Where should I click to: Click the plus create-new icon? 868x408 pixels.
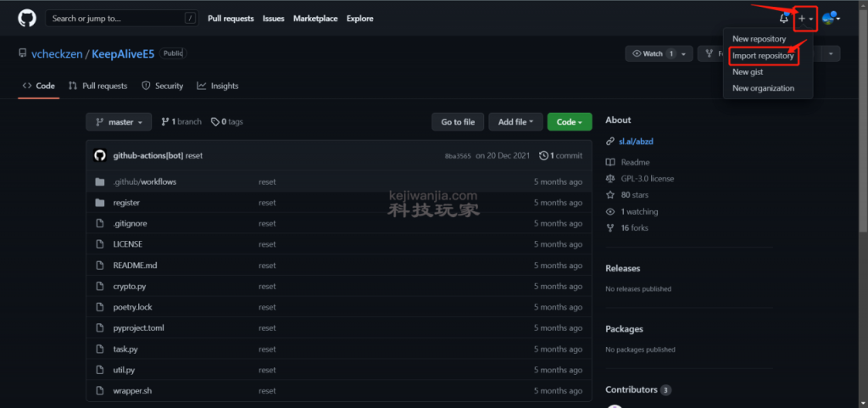pyautogui.click(x=803, y=19)
